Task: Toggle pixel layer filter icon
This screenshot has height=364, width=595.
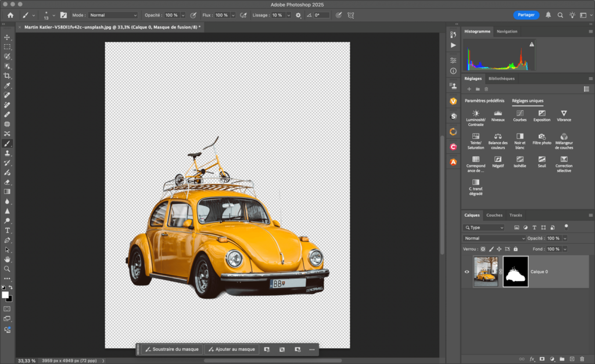Action: pos(517,228)
